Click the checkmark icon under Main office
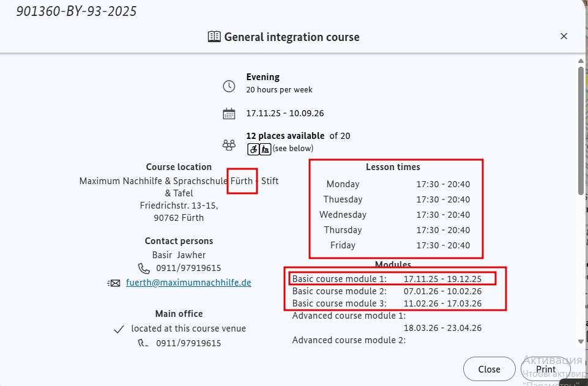Viewport: 588px width, 386px height. point(119,329)
